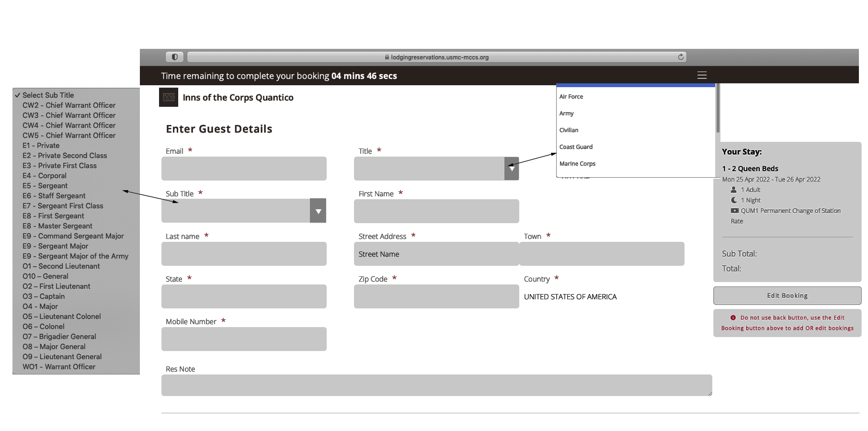Click the Street Address field

click(x=436, y=254)
